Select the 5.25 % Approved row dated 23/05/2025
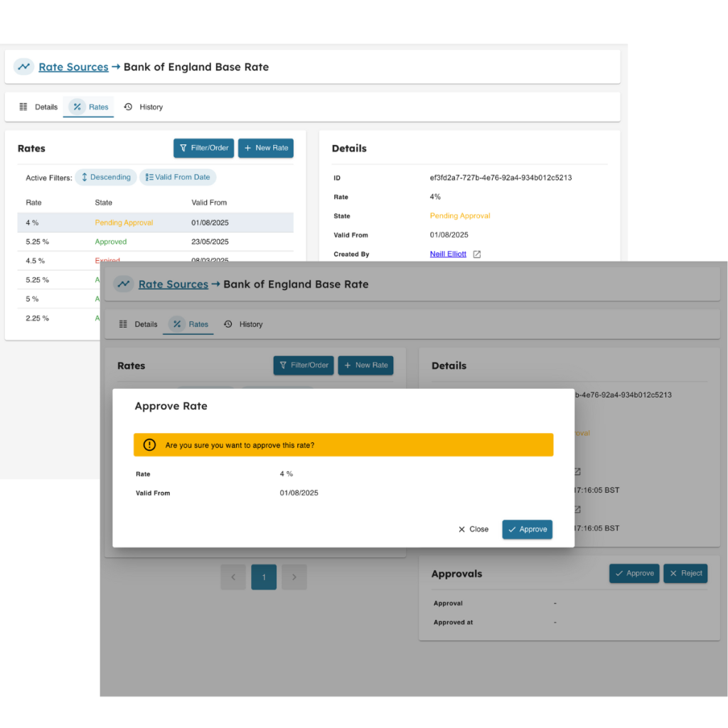Image resolution: width=728 pixels, height=728 pixels. pos(156,242)
